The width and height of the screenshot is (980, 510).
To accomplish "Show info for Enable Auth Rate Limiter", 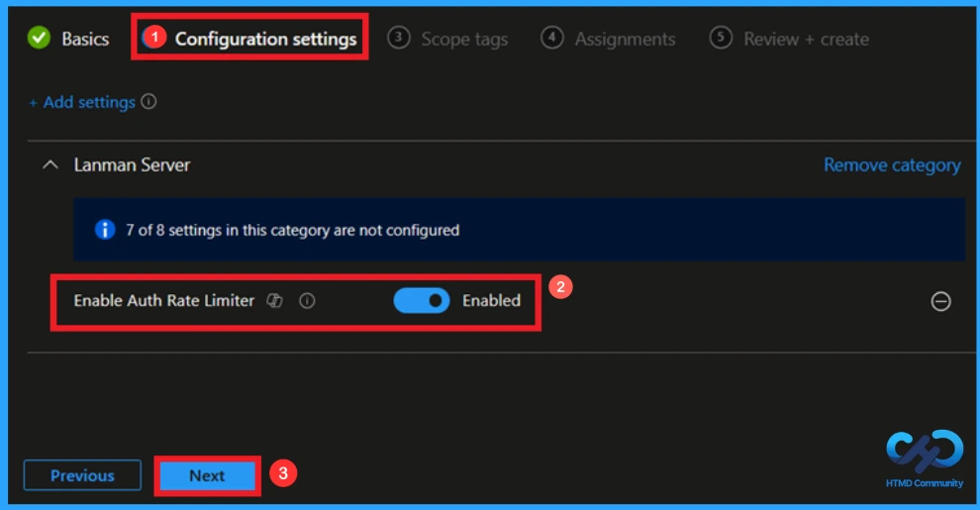I will [x=307, y=301].
